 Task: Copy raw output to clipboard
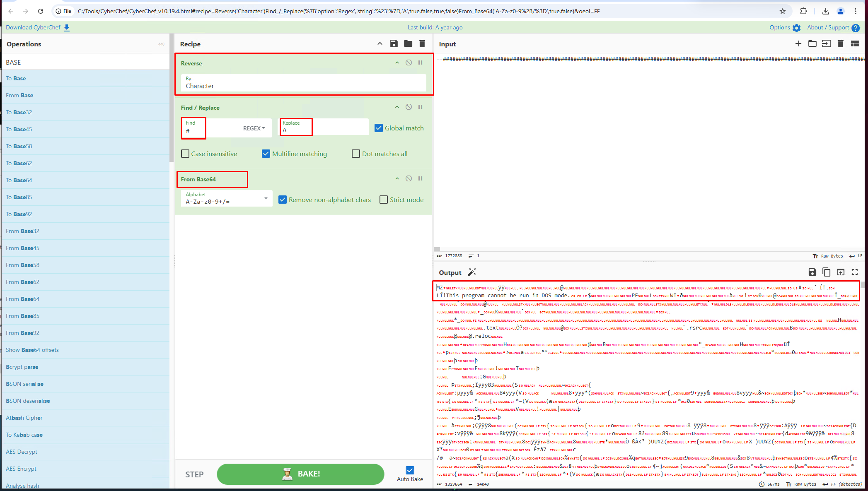[x=827, y=272]
